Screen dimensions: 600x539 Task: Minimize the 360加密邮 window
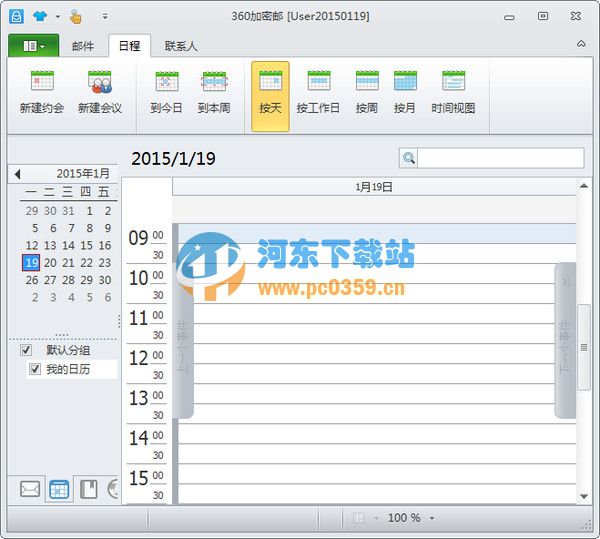(509, 17)
